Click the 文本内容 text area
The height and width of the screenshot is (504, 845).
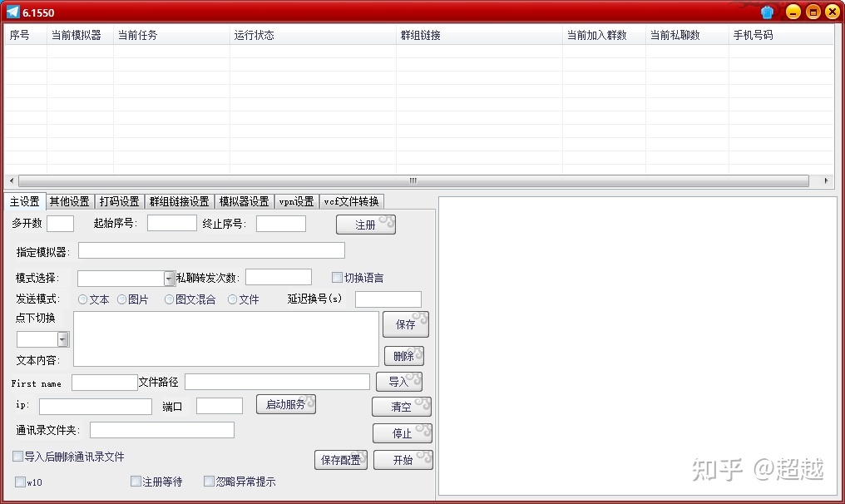pyautogui.click(x=226, y=339)
